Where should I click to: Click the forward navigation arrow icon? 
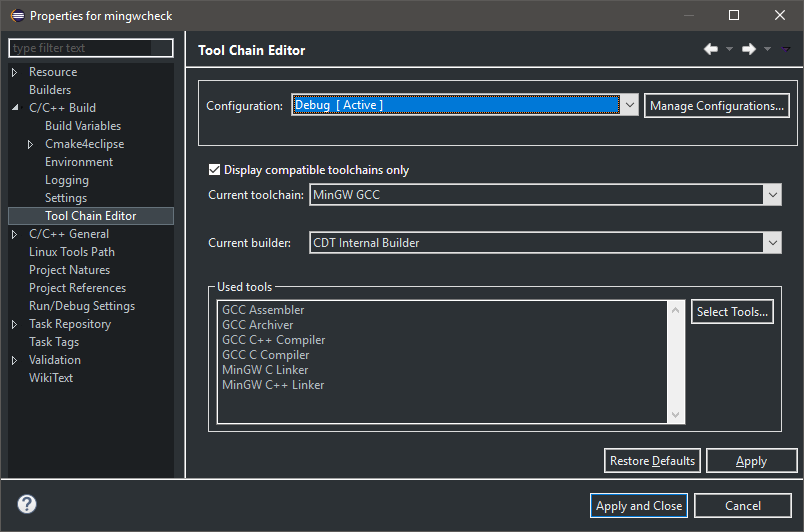click(x=748, y=49)
